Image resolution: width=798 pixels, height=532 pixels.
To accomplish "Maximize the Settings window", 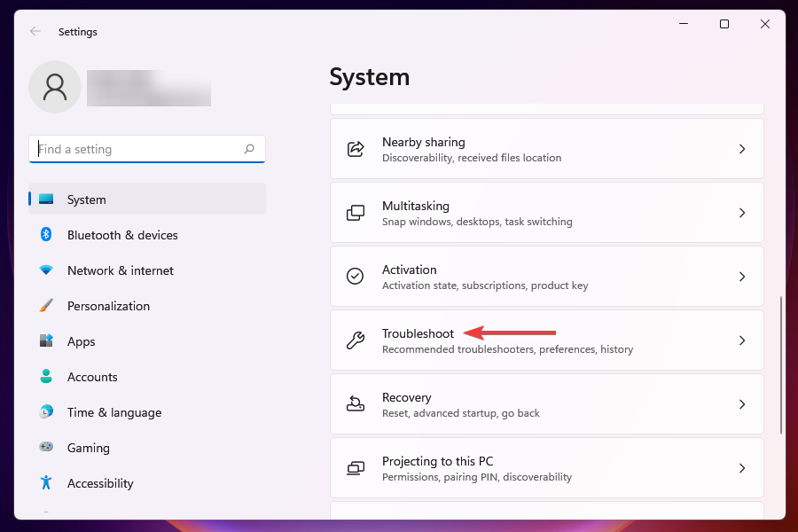I will tap(724, 23).
